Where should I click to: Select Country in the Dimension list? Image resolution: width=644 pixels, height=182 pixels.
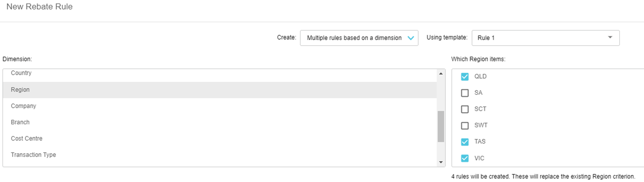(x=21, y=73)
